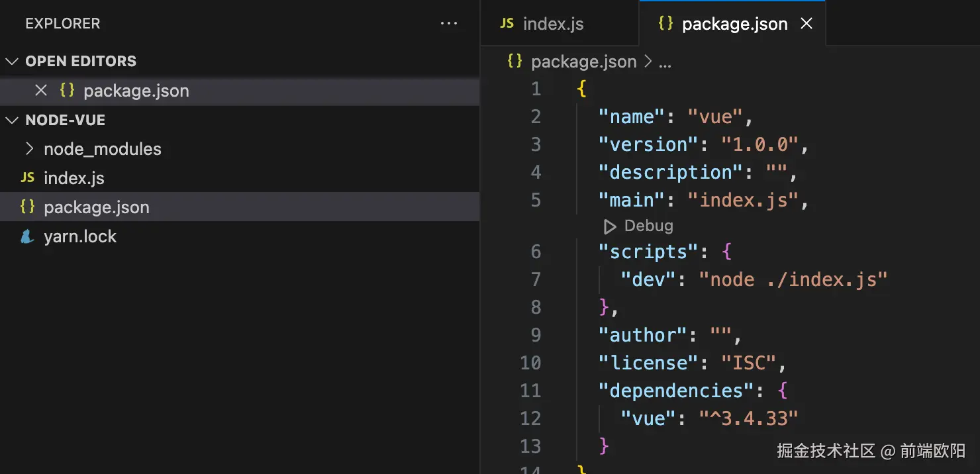Close package.json from Open Editors list
Screen dimensions: 980x474
pyautogui.click(x=41, y=90)
